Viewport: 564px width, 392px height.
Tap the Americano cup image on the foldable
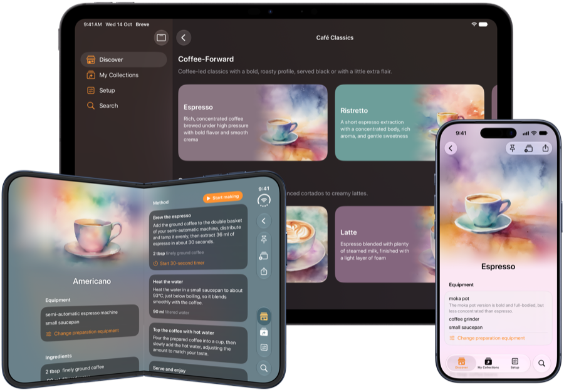pyautogui.click(x=94, y=239)
